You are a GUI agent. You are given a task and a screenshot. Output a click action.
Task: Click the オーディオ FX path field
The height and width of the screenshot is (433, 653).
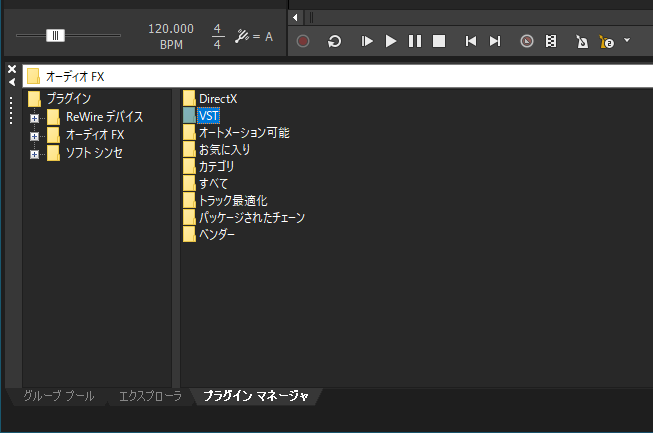pos(338,76)
